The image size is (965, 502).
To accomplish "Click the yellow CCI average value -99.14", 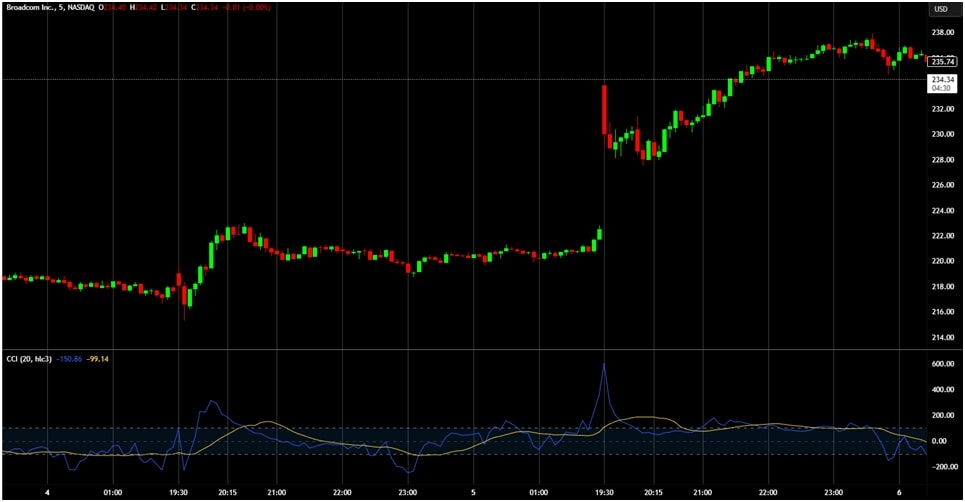I will click(x=98, y=358).
